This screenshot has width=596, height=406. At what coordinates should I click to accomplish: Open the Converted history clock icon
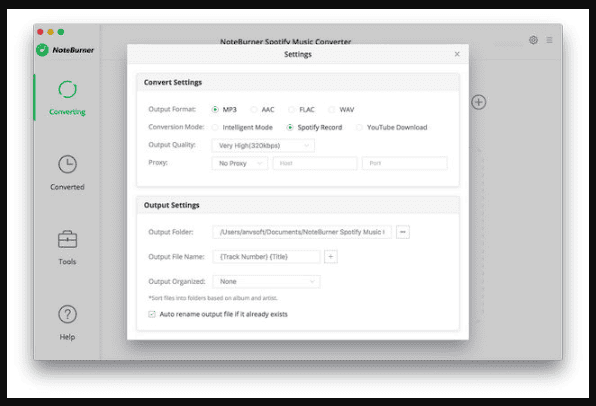tap(67, 164)
